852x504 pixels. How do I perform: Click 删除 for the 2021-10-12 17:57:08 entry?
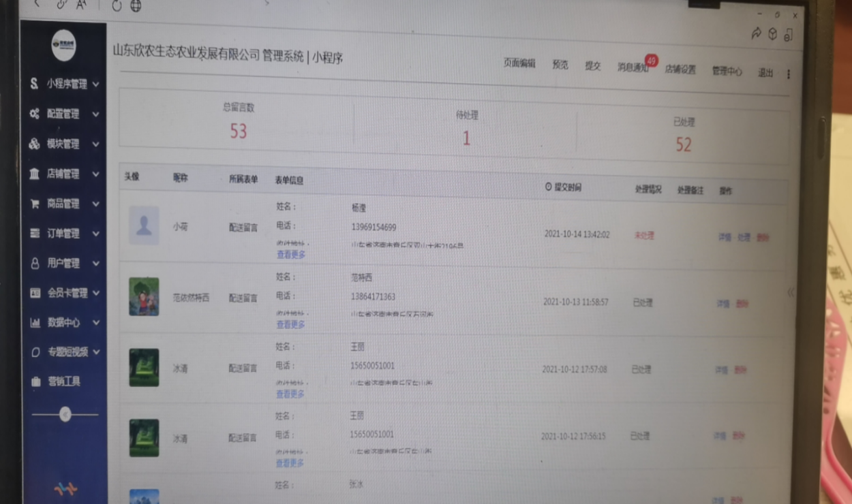pos(740,371)
